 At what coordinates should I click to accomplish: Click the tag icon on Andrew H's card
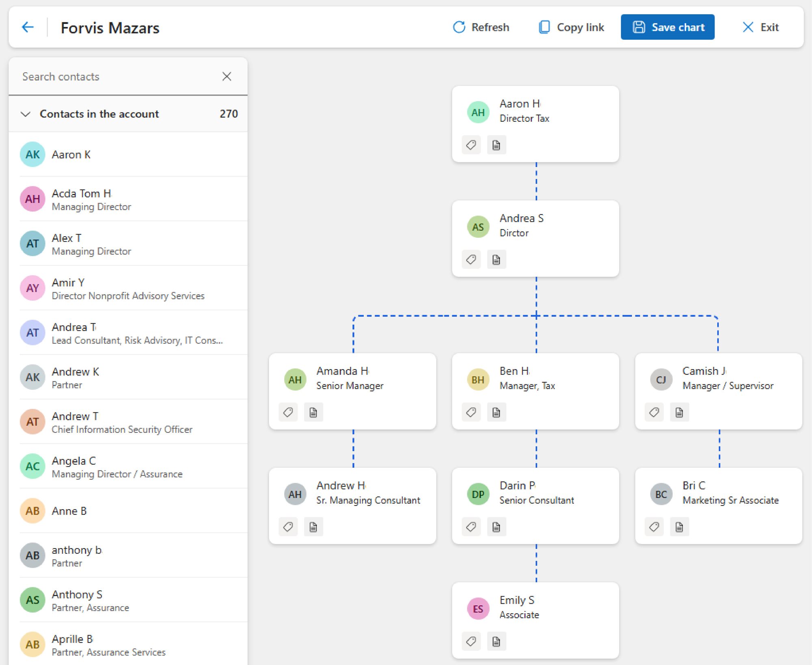288,527
